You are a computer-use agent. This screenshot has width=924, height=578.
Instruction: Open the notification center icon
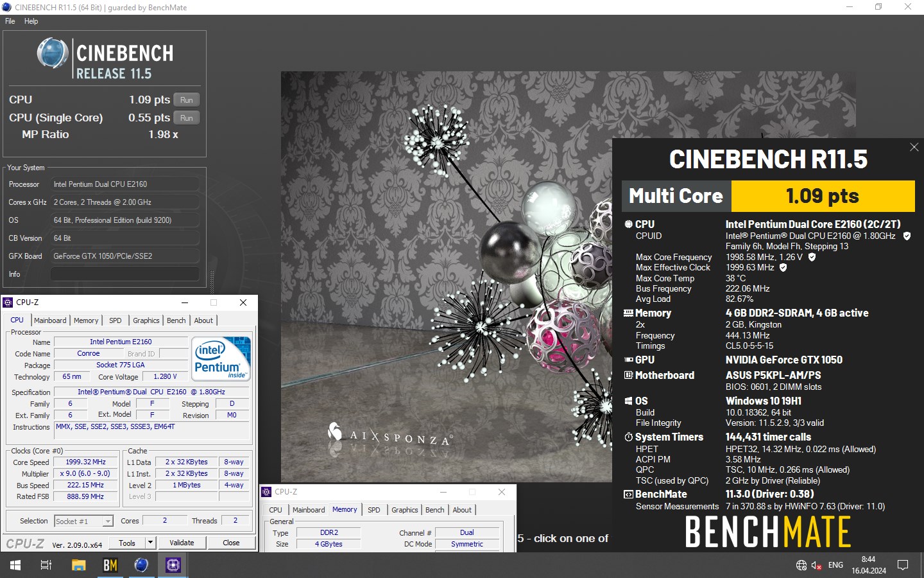[x=903, y=565]
